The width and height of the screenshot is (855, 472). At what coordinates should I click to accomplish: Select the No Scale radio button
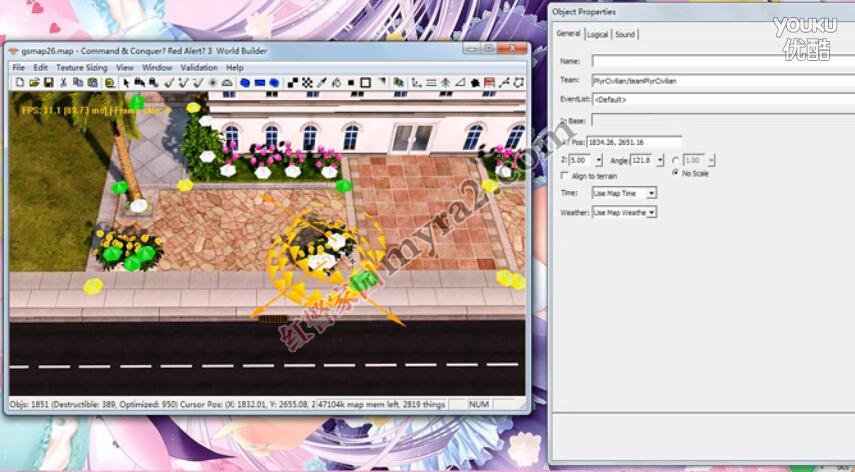pyautogui.click(x=676, y=173)
